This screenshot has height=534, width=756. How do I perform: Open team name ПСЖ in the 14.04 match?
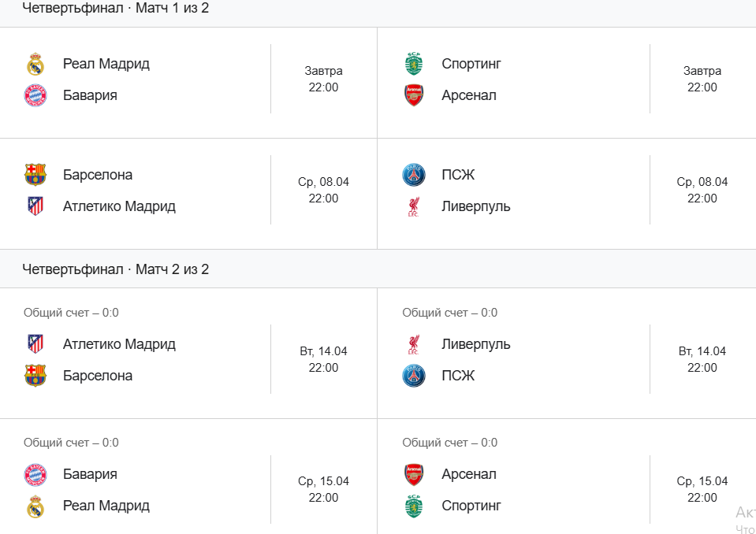(458, 376)
